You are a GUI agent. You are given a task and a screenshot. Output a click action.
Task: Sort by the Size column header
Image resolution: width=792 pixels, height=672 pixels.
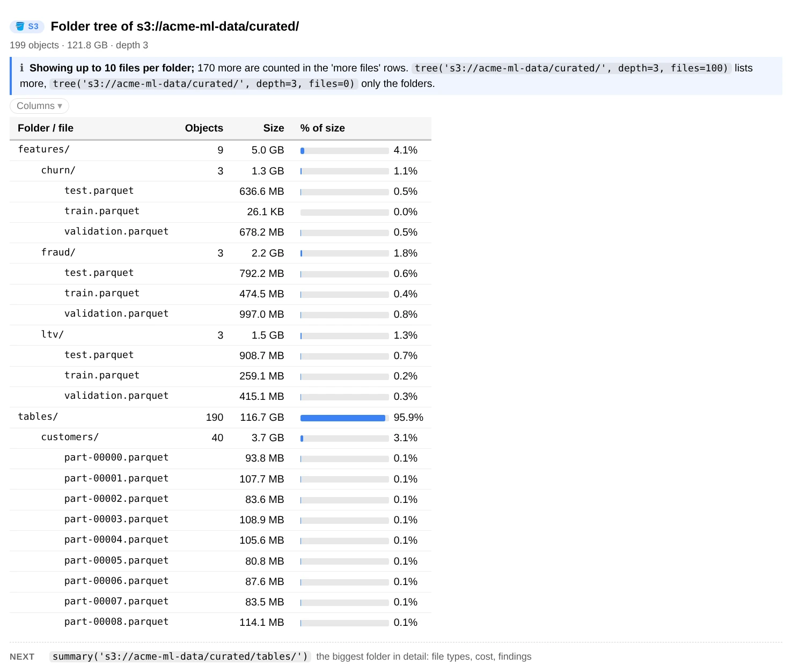pyautogui.click(x=274, y=128)
